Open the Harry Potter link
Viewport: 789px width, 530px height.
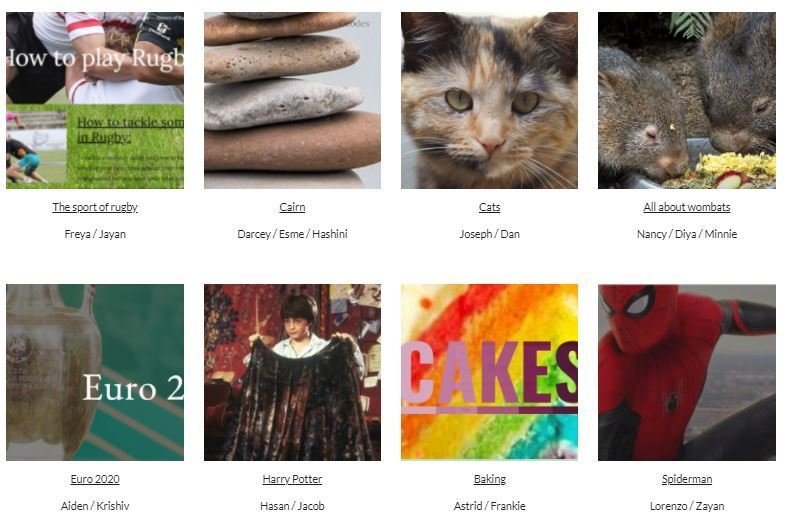click(x=292, y=479)
